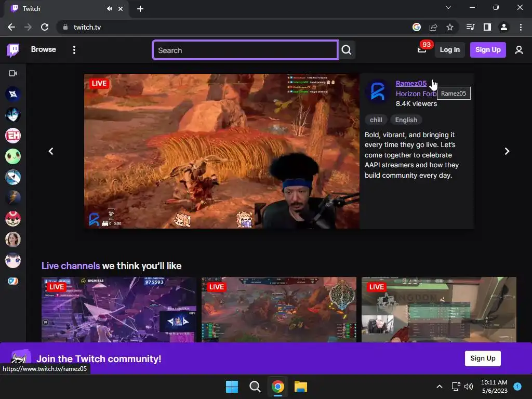Go to previous featured stream carousel arrow
Image resolution: width=532 pixels, height=399 pixels.
tap(51, 151)
